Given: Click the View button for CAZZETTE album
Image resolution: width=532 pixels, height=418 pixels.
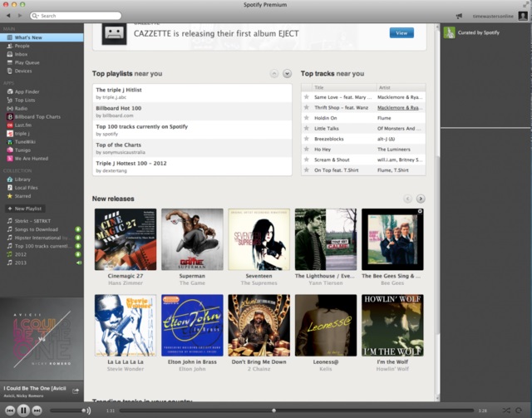Looking at the screenshot, I should coord(401,32).
